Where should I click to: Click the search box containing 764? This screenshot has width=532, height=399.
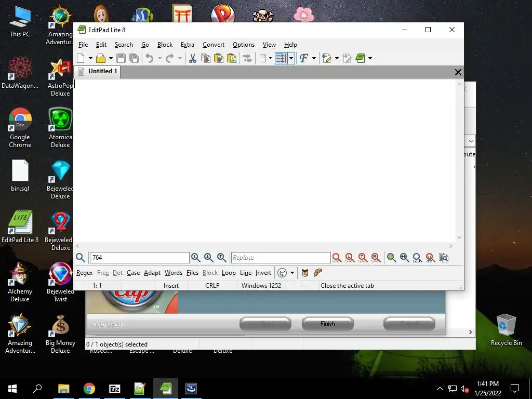(x=139, y=258)
